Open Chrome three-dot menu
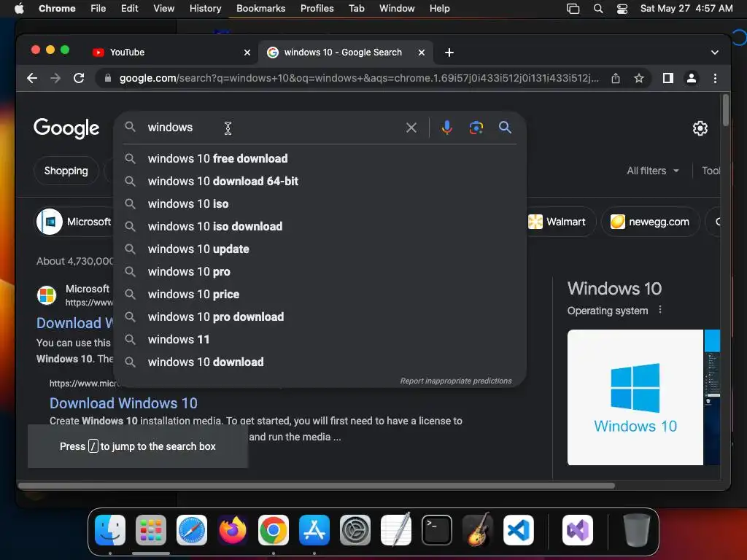747x560 pixels. coord(715,78)
